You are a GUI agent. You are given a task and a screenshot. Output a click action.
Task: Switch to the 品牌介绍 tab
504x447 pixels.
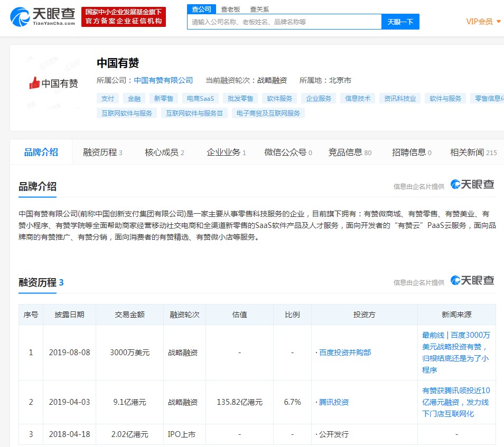(x=41, y=152)
